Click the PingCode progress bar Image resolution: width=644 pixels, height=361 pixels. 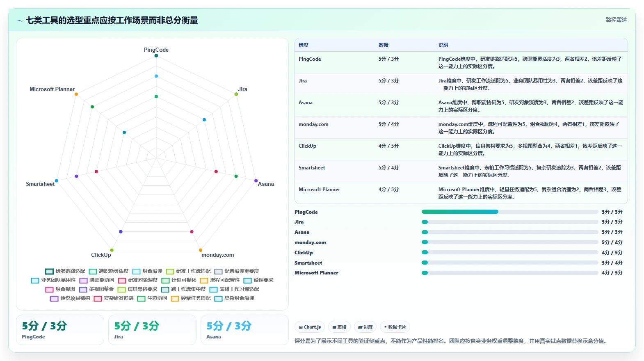(510, 212)
